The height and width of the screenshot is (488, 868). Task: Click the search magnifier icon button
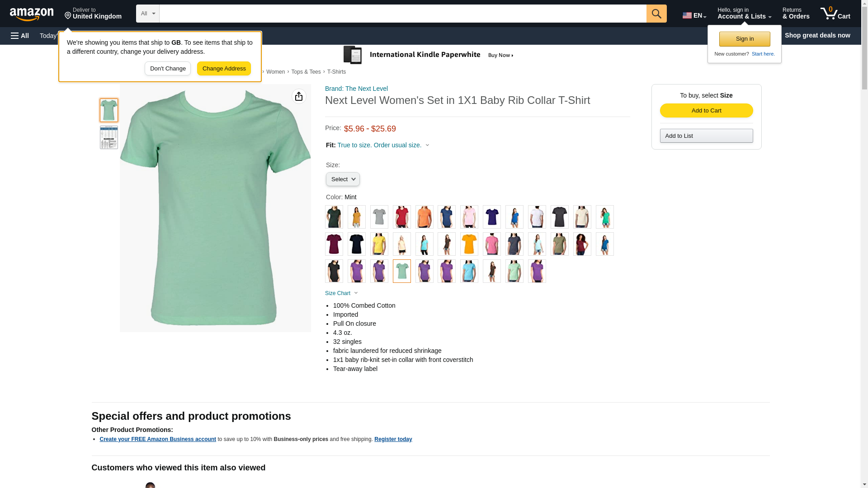click(656, 14)
